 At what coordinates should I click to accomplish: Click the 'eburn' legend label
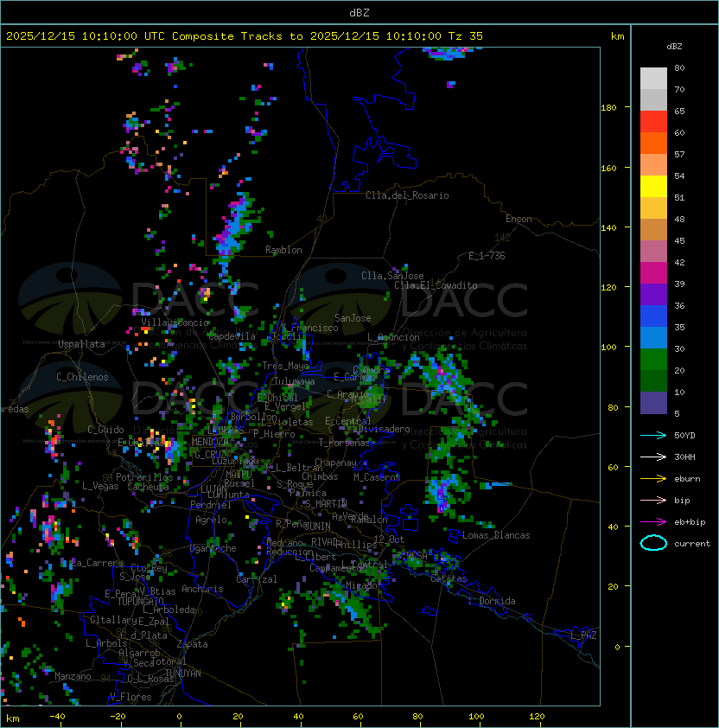pyautogui.click(x=687, y=479)
